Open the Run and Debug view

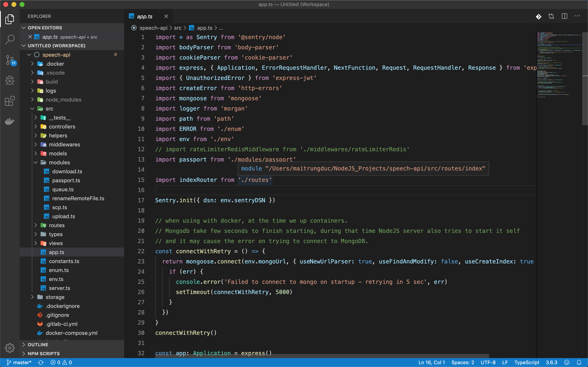coord(10,80)
